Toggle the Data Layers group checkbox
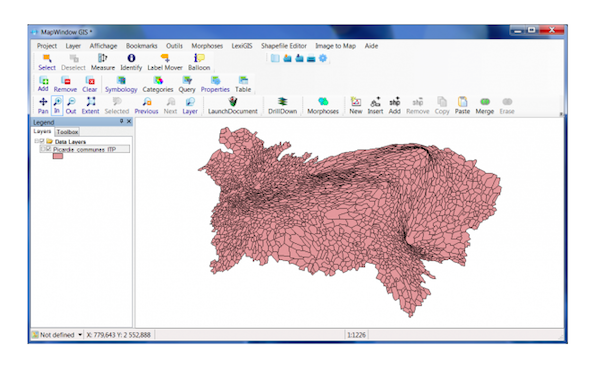Image resolution: width=598 pixels, height=375 pixels. coord(42,141)
